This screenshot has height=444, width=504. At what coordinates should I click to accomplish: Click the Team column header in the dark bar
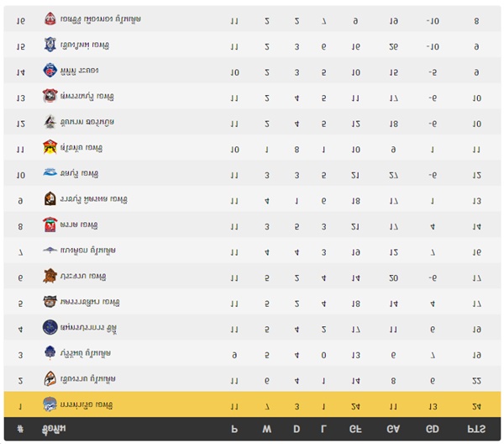coord(54,429)
